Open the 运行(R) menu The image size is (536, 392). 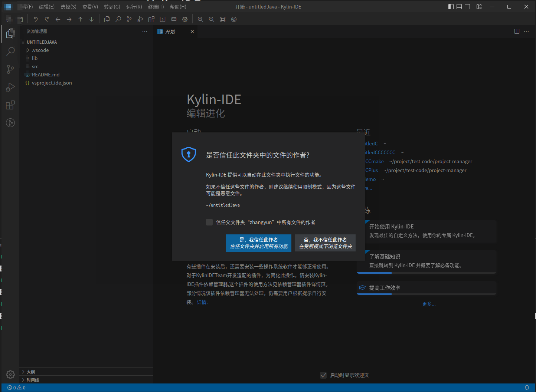(x=134, y=7)
